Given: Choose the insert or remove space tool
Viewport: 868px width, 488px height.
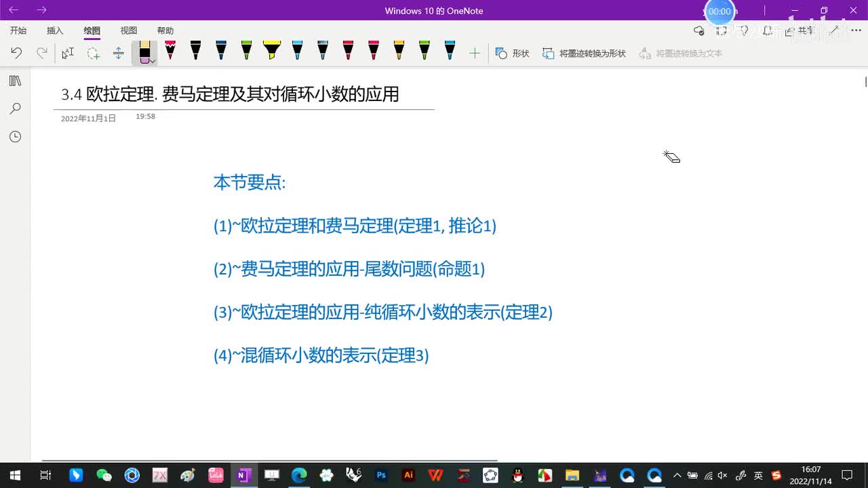Looking at the screenshot, I should 119,53.
